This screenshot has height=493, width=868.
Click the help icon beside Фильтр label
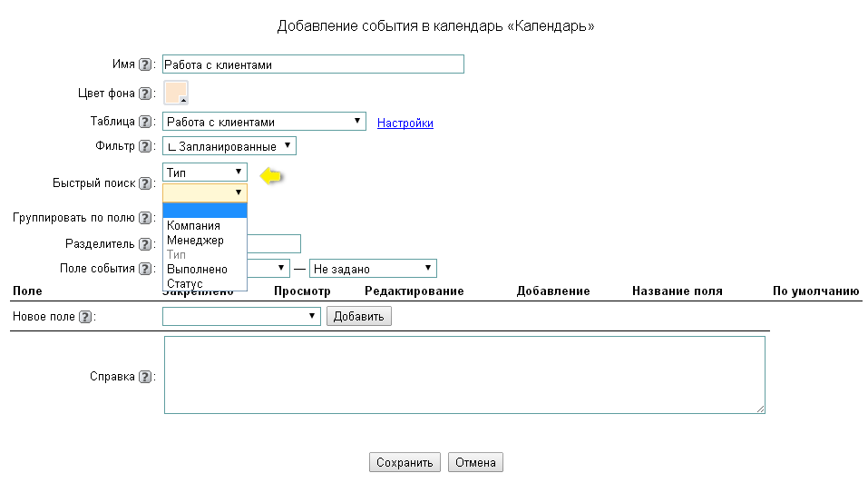pos(145,146)
